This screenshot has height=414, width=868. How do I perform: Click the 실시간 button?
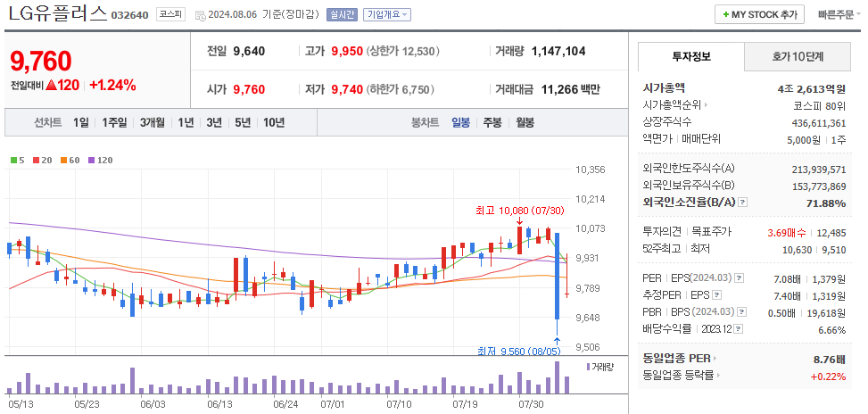tap(342, 15)
